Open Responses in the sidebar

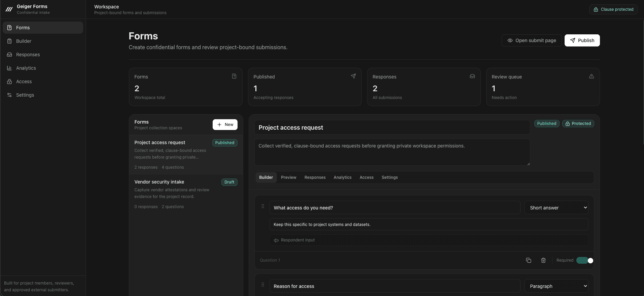coord(43,55)
